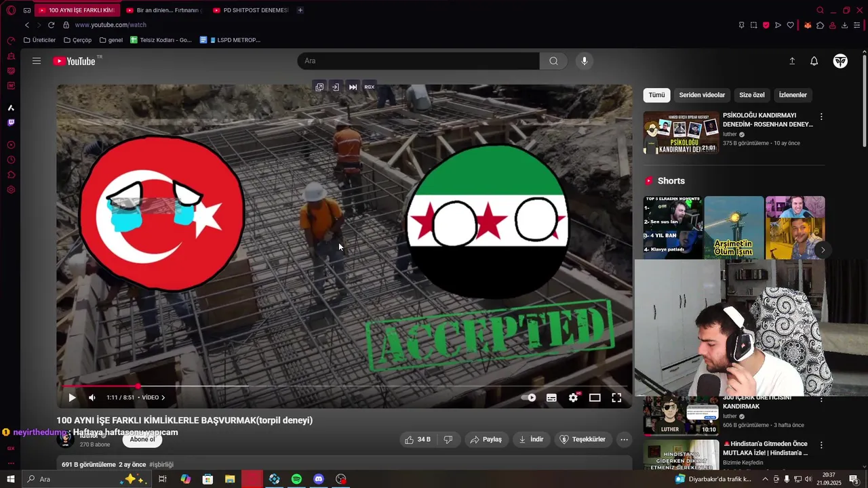This screenshot has width=868, height=488.
Task: Select the 'Size özel' filter chip
Action: [751, 95]
